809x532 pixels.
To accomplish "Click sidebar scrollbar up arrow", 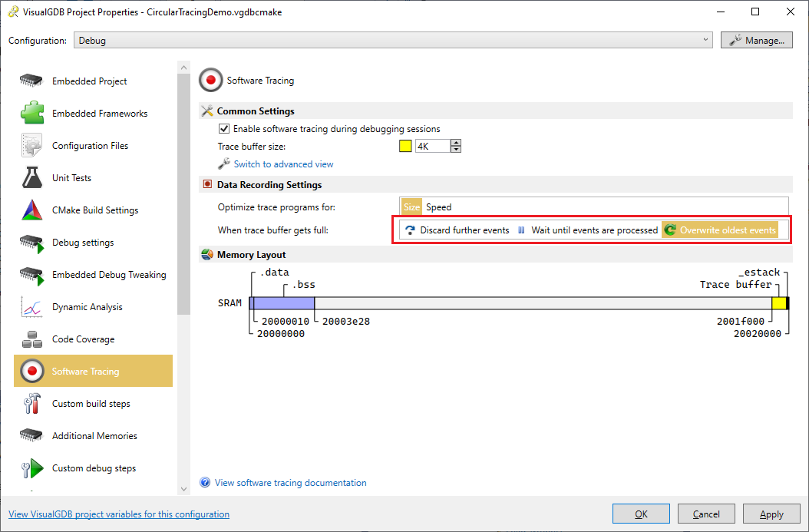I will [183, 68].
